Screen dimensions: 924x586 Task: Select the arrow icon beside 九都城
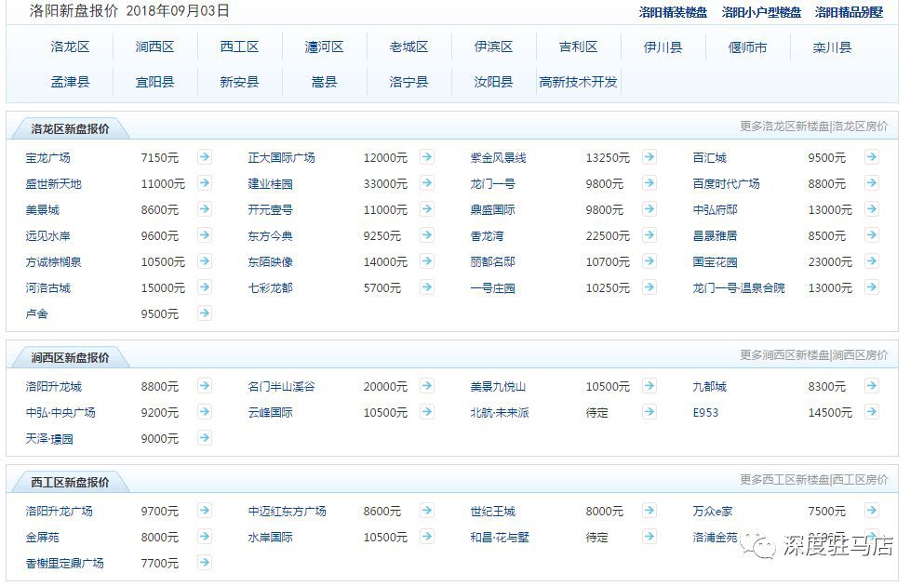click(872, 385)
